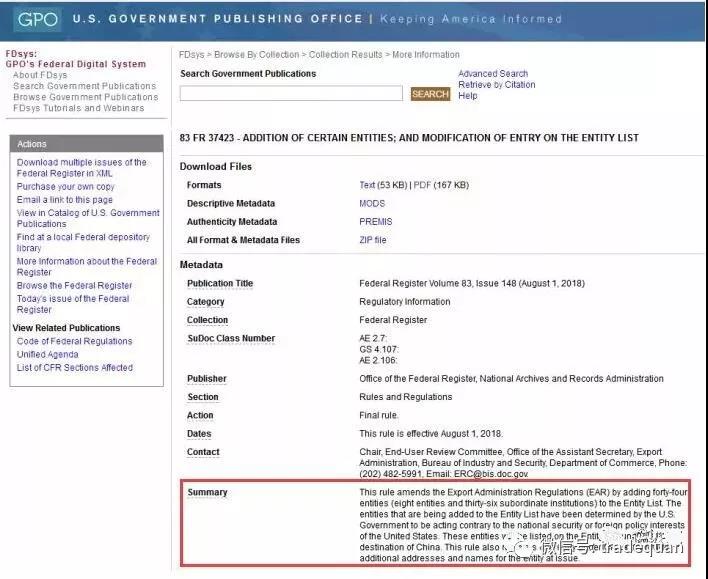This screenshot has height=579, width=708.
Task: Download the Text (53 KB) format
Action: point(367,185)
